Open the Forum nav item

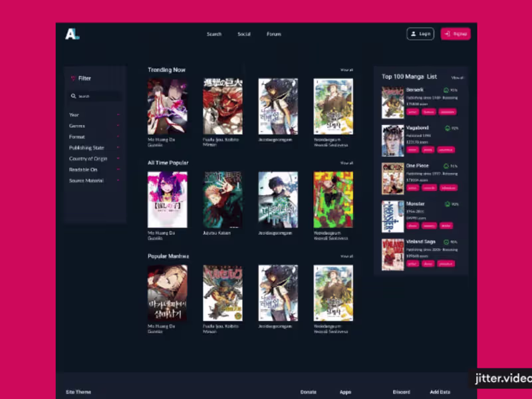click(274, 34)
